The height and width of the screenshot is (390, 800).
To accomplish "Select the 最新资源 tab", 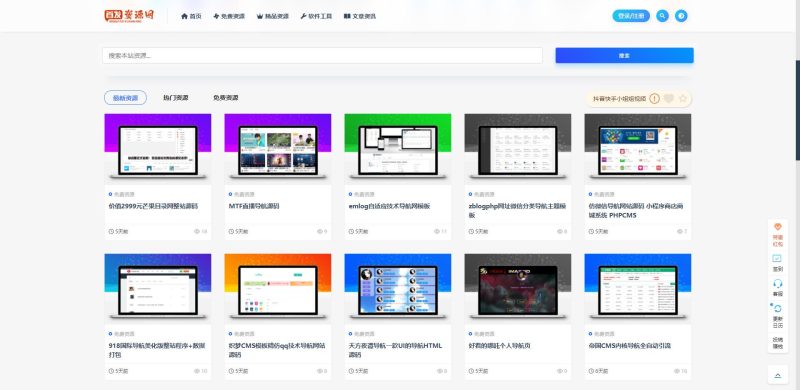I will (126, 98).
